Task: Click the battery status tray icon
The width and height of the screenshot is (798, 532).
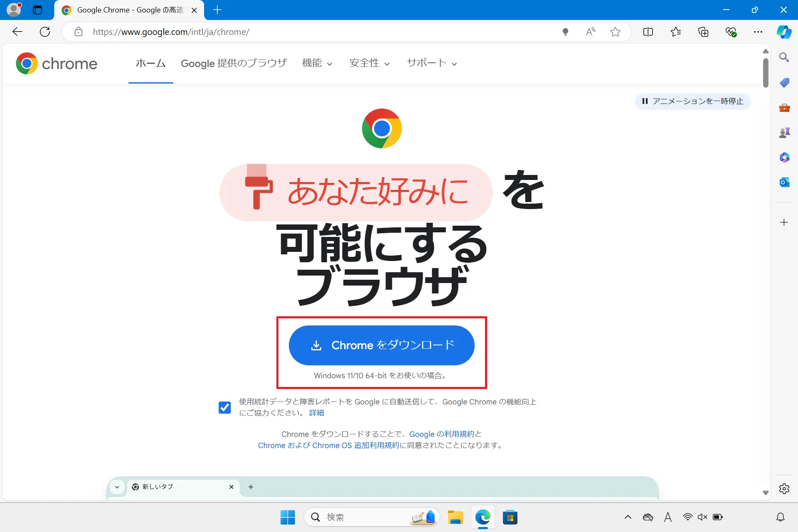Action: pos(718,517)
